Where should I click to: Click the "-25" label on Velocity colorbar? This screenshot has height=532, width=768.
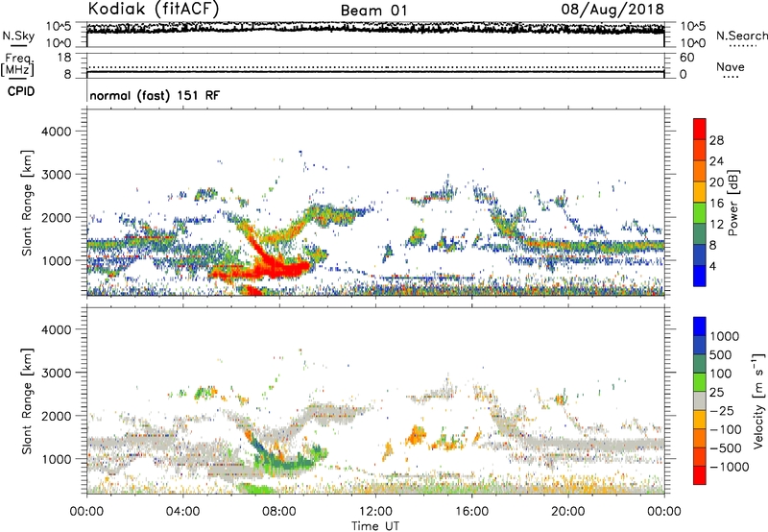pos(722,411)
